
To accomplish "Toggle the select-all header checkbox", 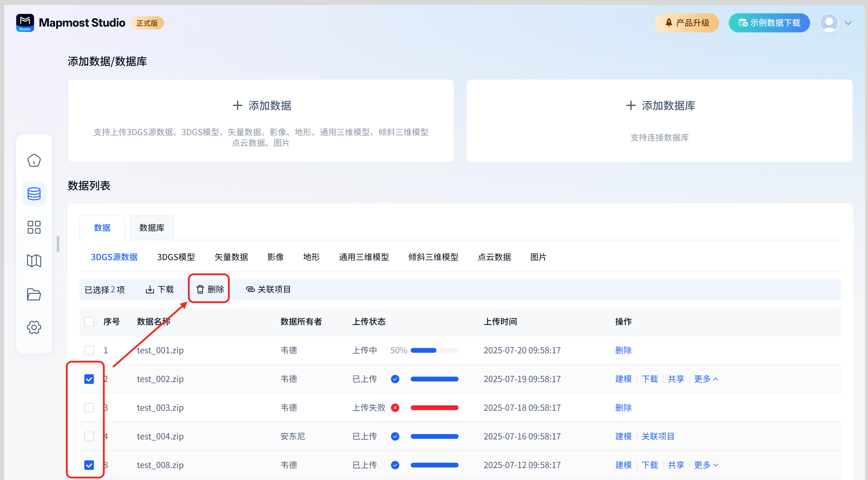I will (89, 322).
